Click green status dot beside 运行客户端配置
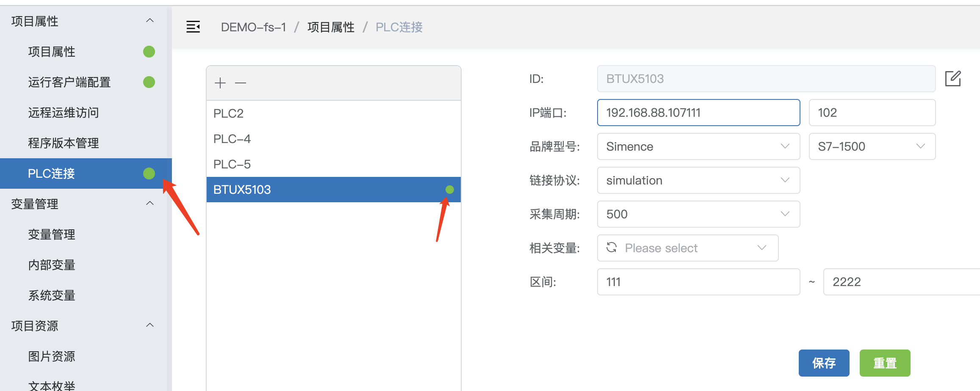Viewport: 980px width, 391px height. [149, 82]
